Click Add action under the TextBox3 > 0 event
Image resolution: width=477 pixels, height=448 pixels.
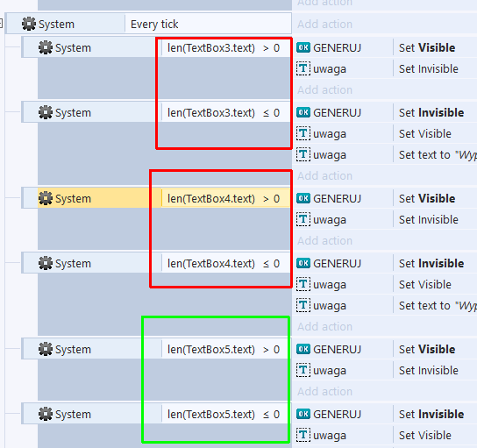coord(325,90)
